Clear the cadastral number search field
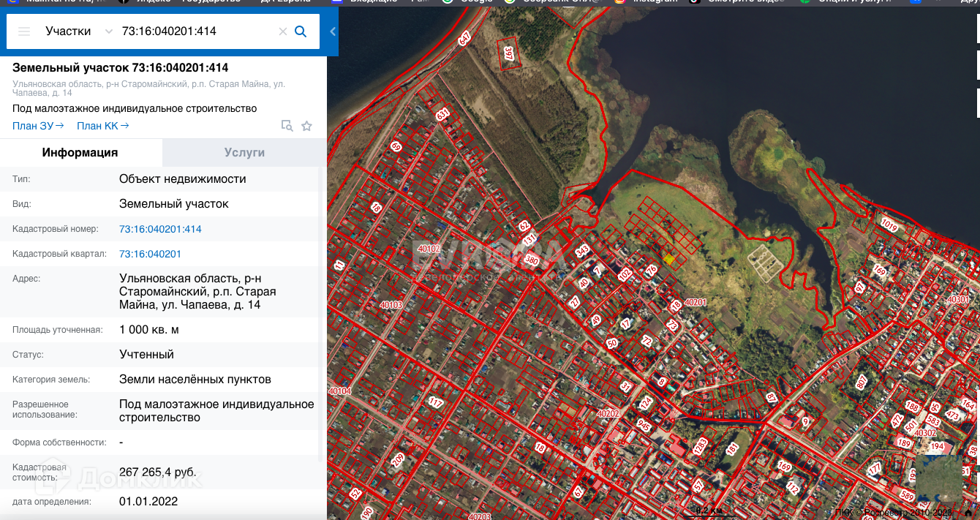Screen dimensions: 980x520 click(283, 31)
